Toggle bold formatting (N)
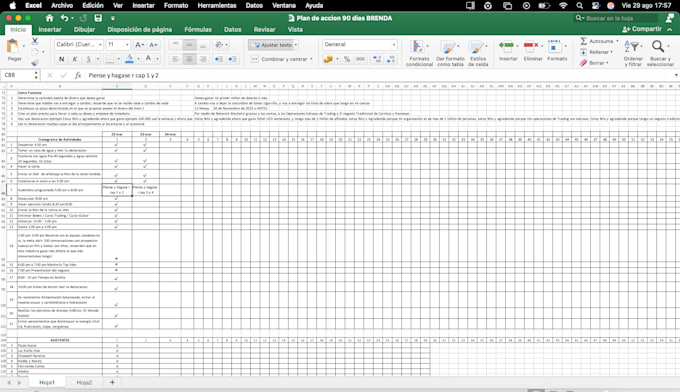 click(62, 59)
